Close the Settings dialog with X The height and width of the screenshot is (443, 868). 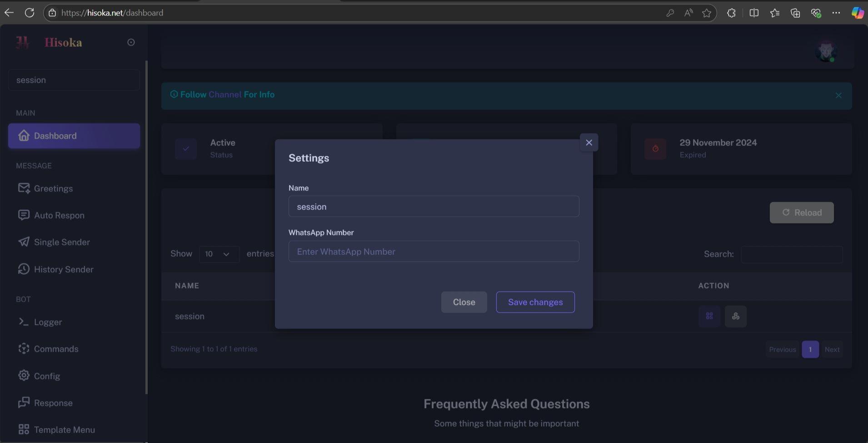point(589,143)
